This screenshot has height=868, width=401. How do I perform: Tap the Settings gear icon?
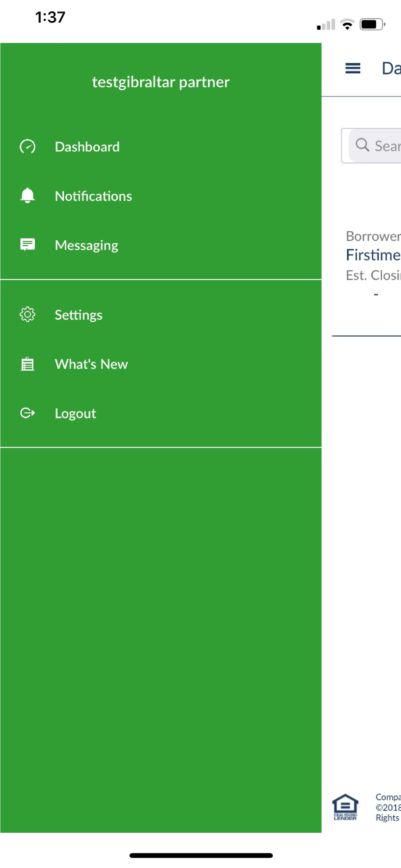tap(27, 314)
